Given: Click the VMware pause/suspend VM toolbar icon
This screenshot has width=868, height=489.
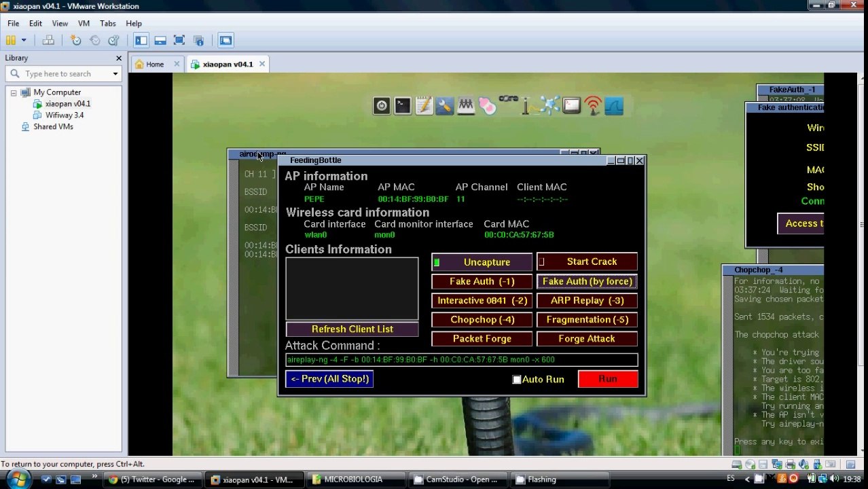Looking at the screenshot, I should click(12, 41).
